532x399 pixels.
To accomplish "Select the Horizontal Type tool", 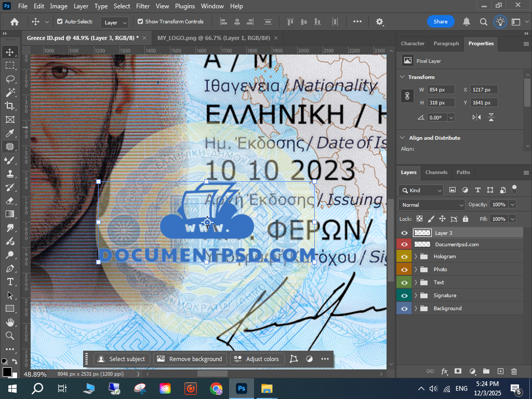I will tap(9, 282).
